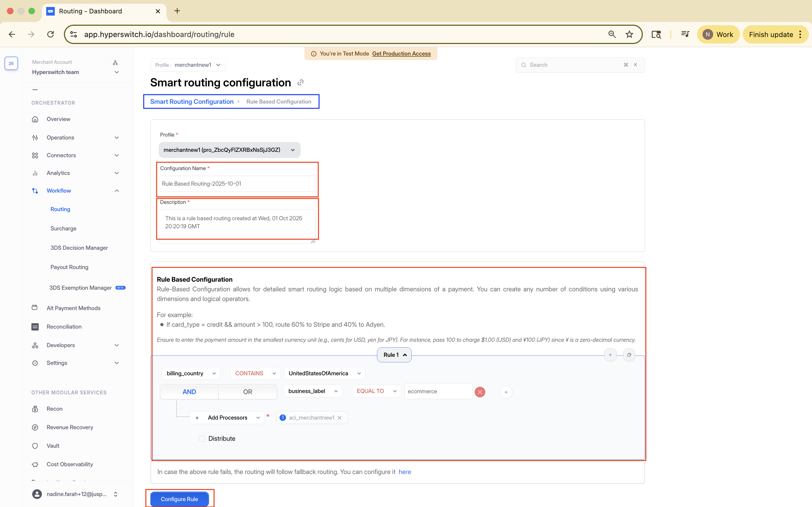Click the add rule plus icon

click(610, 355)
